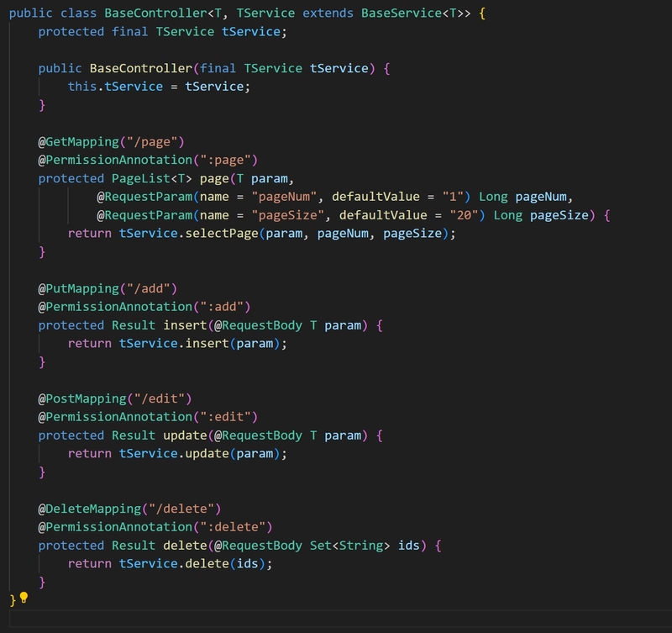Click the Set<String> parameter type

pos(349,546)
